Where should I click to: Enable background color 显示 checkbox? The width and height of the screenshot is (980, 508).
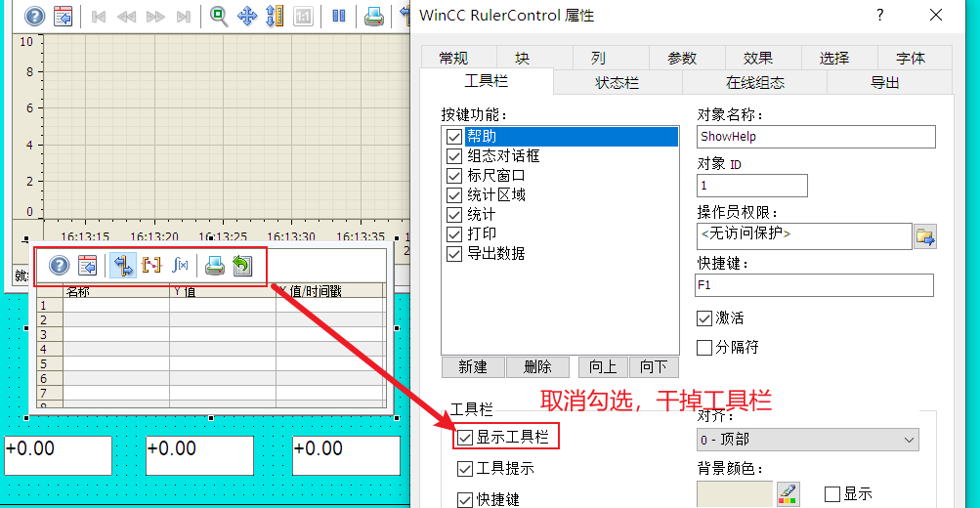pyautogui.click(x=831, y=494)
